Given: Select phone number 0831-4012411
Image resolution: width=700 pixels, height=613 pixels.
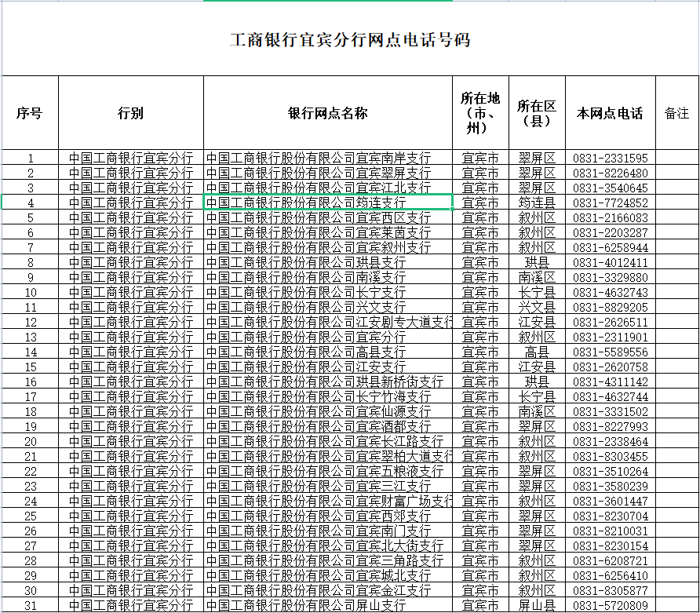Looking at the screenshot, I should point(611,262).
